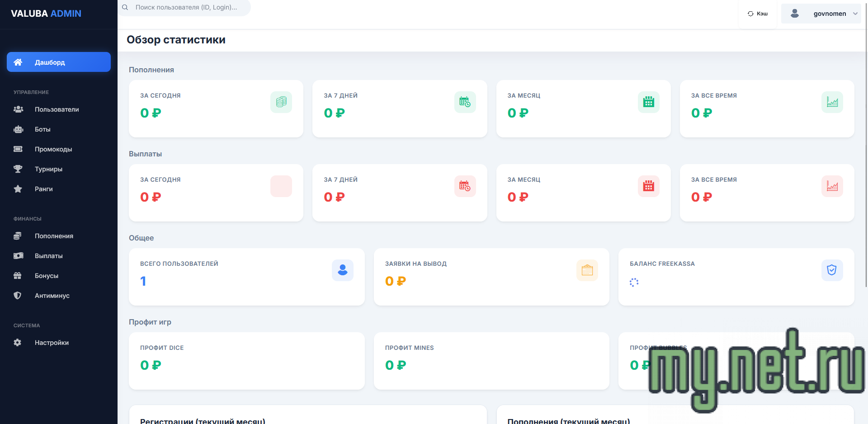Expand the account menu chevron arrow
Viewport: 868px width, 424px height.
tap(855, 14)
